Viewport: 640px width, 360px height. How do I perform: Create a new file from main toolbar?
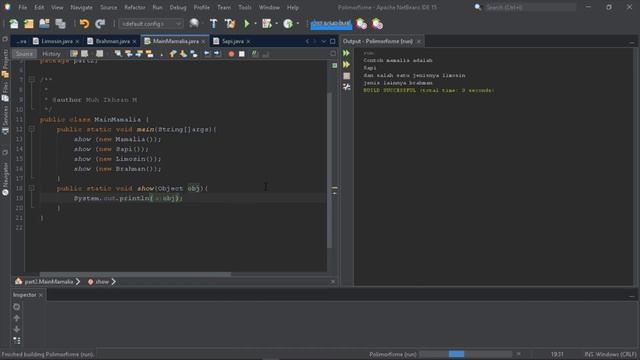click(14, 24)
